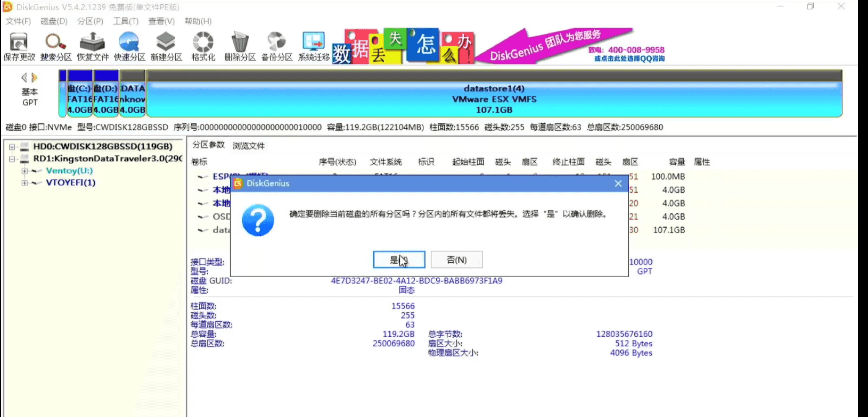Screen dimensions: 868x417
Task: Click the HD0 hard disk icon in tree
Action: pos(24,146)
